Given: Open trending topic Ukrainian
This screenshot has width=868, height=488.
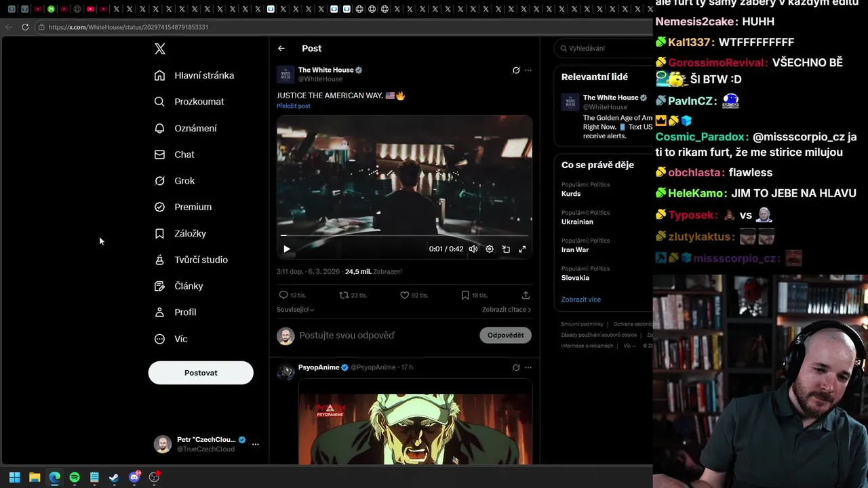Looking at the screenshot, I should pos(577,222).
